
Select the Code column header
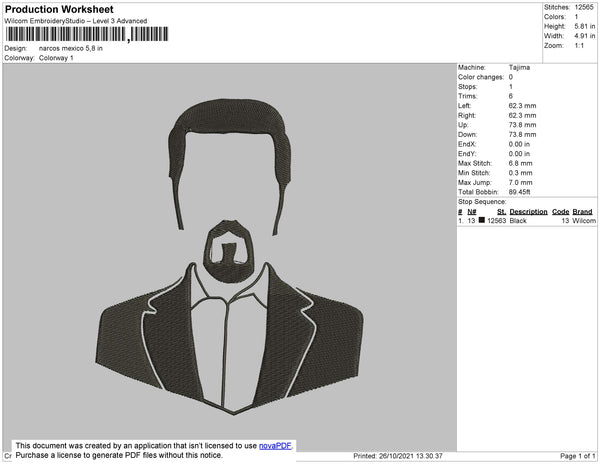pyautogui.click(x=560, y=212)
